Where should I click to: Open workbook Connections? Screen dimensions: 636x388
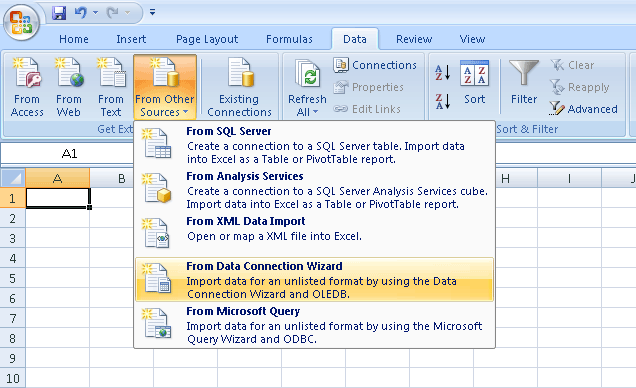pyautogui.click(x=375, y=65)
